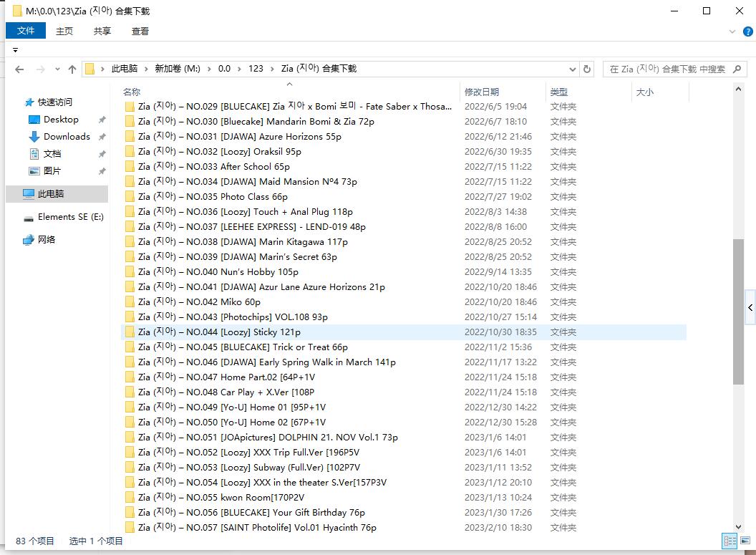Image resolution: width=756 pixels, height=555 pixels.
Task: Click folder icon of NO.045 Trick or Treat
Action: tap(129, 347)
